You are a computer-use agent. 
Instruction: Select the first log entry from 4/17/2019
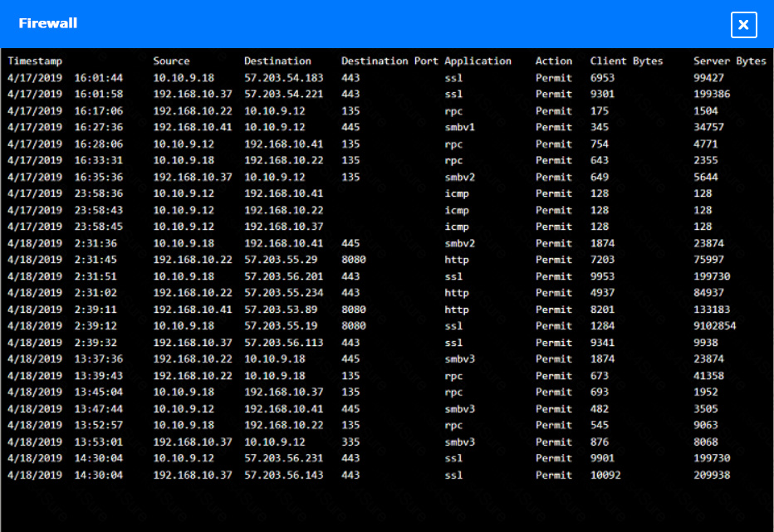point(332,77)
